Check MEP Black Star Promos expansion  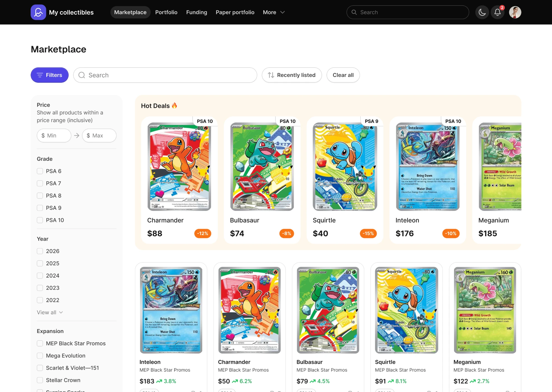point(40,343)
